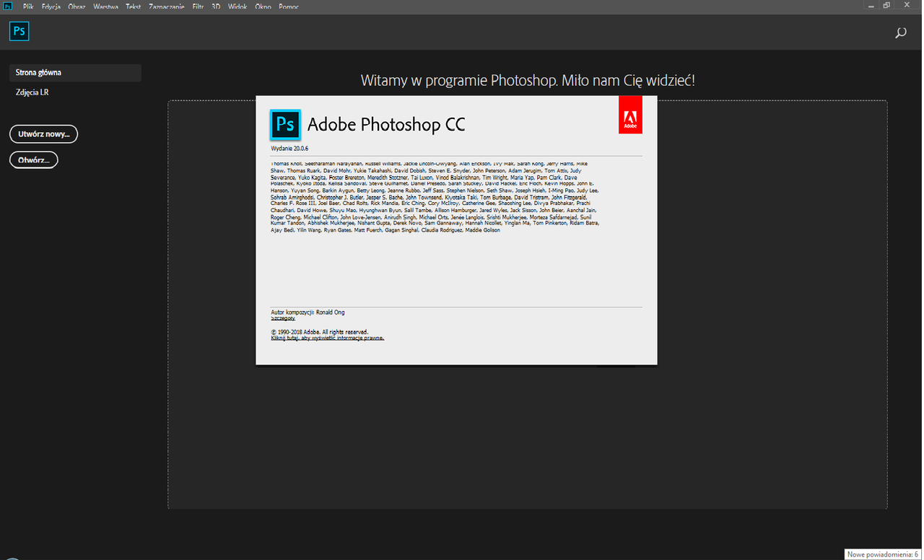Restore down the Photoshop window
Image resolution: width=924 pixels, height=560 pixels.
(x=886, y=6)
